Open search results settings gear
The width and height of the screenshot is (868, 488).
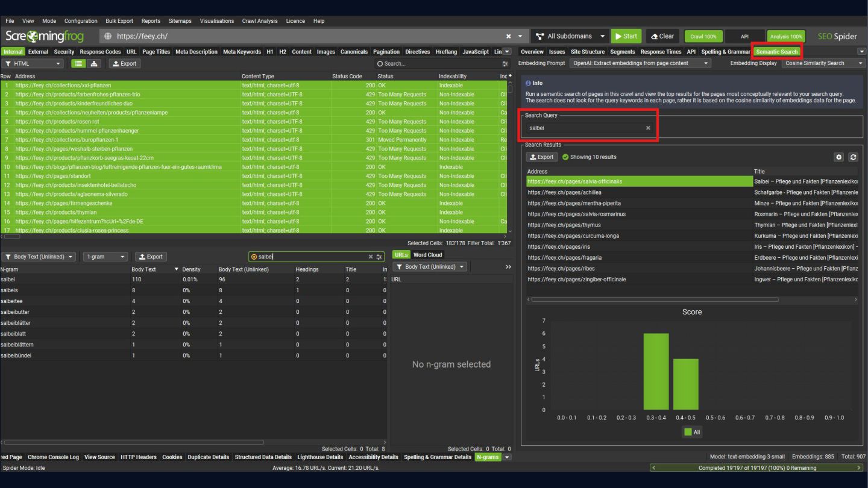pos(838,157)
